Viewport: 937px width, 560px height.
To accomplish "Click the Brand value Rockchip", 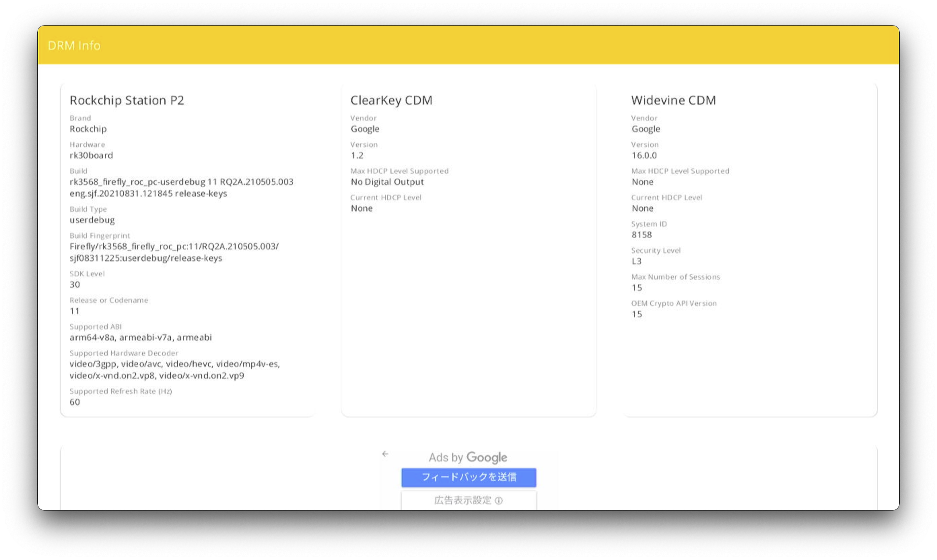I will point(88,129).
